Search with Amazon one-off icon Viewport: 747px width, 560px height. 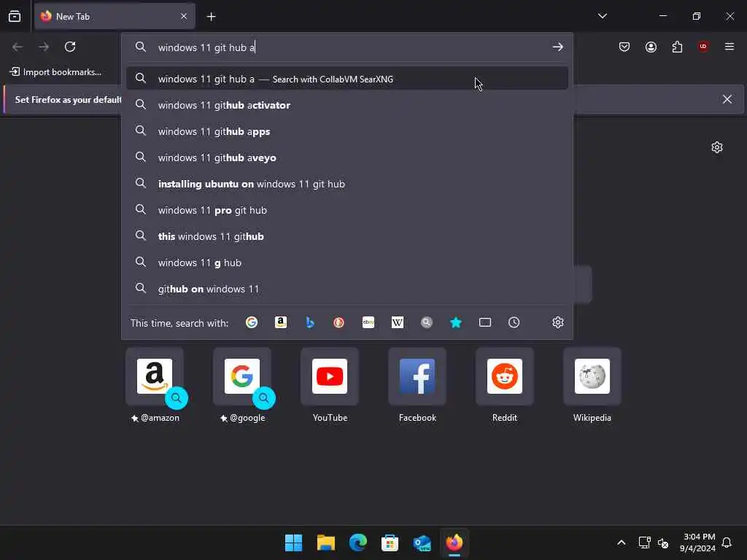pyautogui.click(x=281, y=322)
